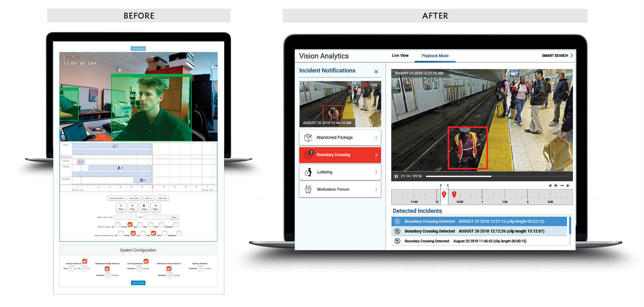Toggle Bike checkbox in Display Bounding Boxes row
This screenshot has height=307, width=644.
153,233
